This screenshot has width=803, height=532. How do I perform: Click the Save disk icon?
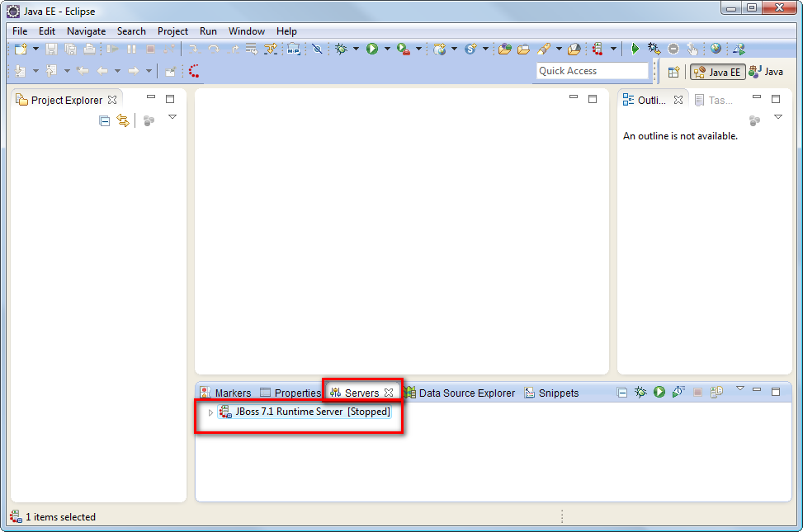click(51, 49)
